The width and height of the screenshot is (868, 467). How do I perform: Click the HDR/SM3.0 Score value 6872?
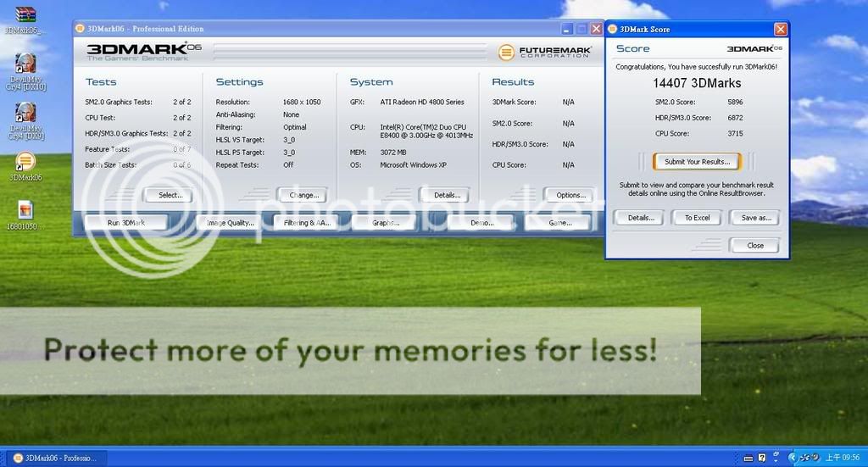coord(735,117)
